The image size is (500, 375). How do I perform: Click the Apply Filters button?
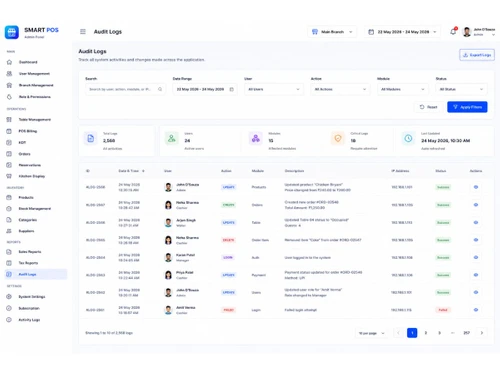click(467, 107)
